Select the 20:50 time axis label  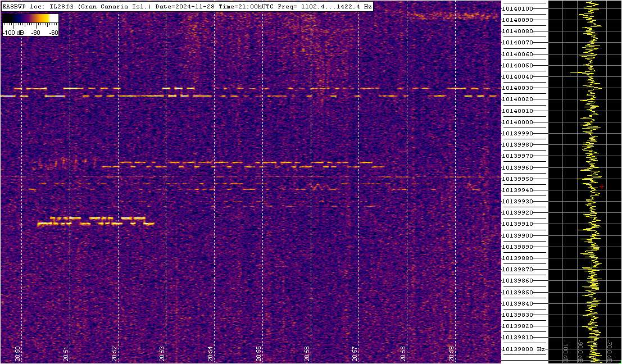[18, 354]
